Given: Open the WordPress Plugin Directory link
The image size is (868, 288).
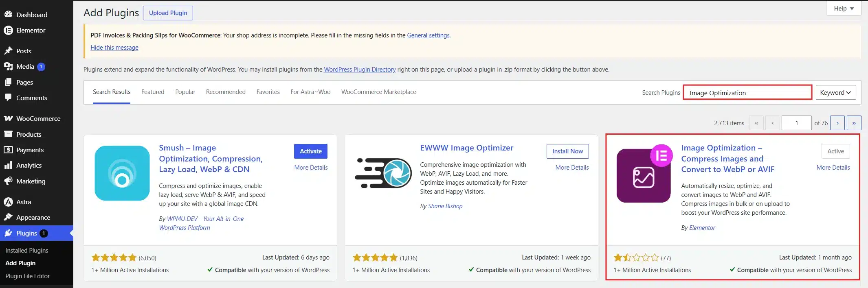Looking at the screenshot, I should pos(360,70).
